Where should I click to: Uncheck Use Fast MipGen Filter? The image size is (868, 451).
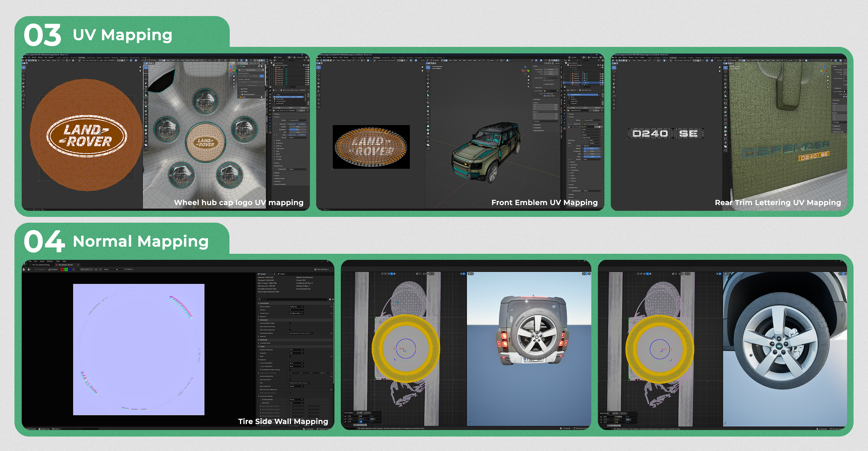click(x=290, y=376)
